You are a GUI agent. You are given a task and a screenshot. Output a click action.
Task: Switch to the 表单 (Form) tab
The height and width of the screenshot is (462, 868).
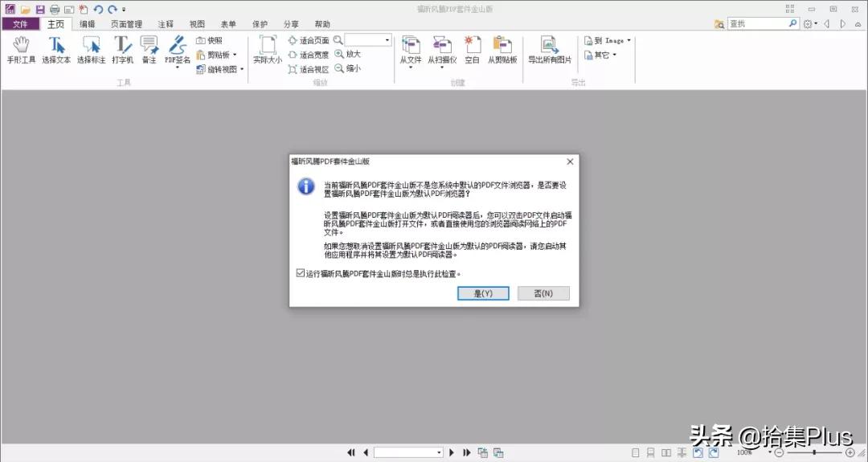pos(228,24)
